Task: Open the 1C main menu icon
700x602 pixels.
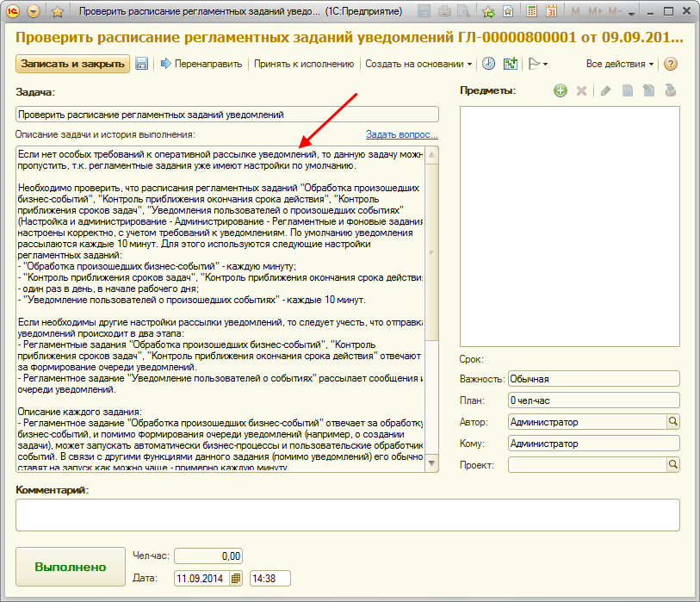Action: [13, 11]
